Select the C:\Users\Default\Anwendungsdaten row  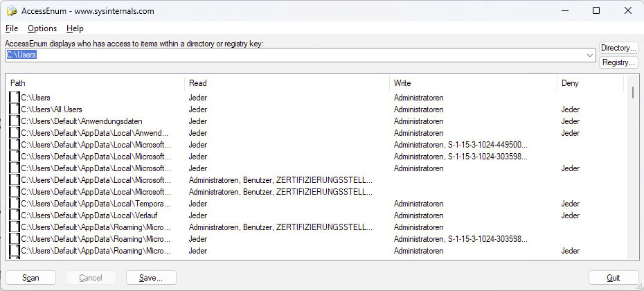point(82,121)
